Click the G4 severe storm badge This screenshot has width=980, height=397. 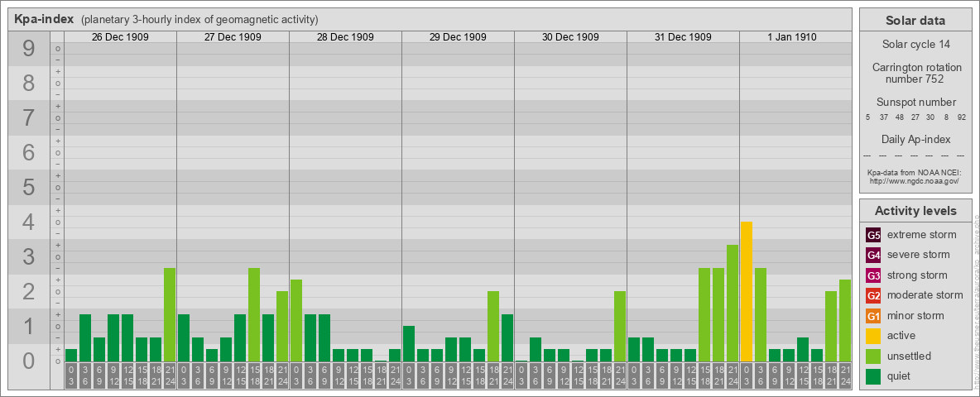[873, 256]
